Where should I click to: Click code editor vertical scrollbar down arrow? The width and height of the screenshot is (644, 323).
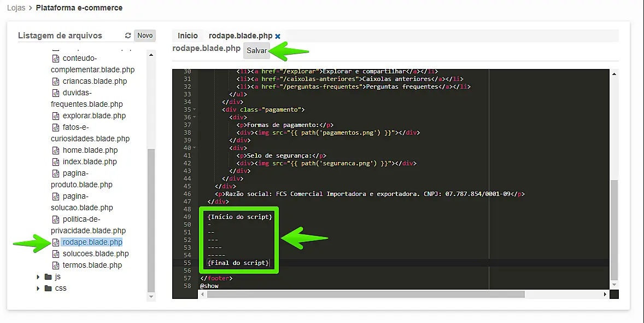614,285
